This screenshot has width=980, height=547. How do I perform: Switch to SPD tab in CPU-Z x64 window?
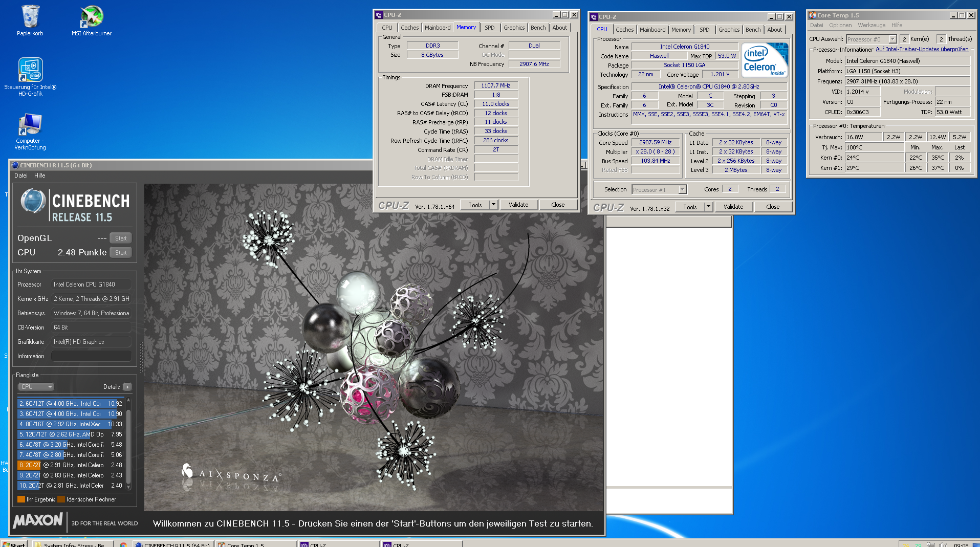[x=490, y=28]
